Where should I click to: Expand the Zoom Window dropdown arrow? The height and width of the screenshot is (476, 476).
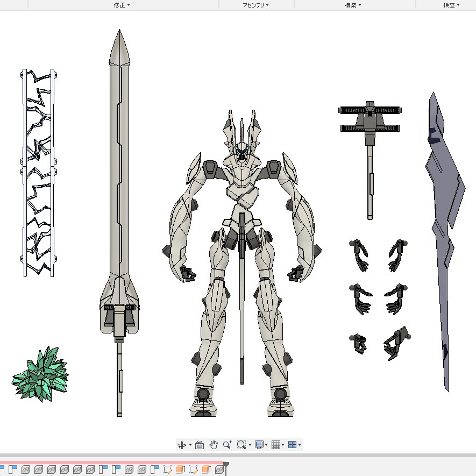click(x=250, y=445)
